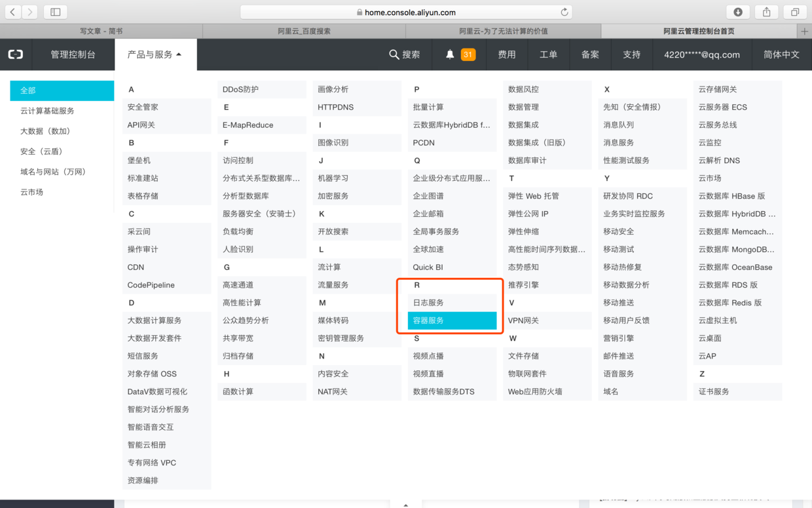The height and width of the screenshot is (508, 812).
Task: Open PCDN service
Action: pos(452,142)
